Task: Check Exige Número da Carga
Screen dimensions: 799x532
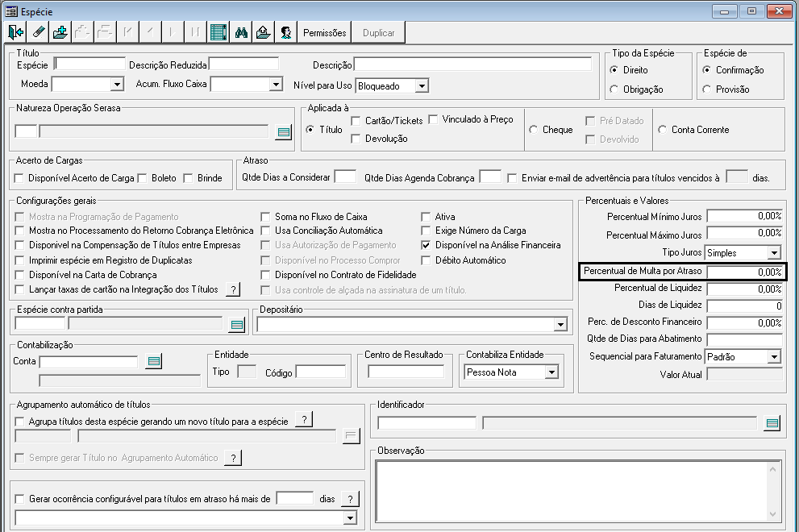Action: [x=426, y=231]
